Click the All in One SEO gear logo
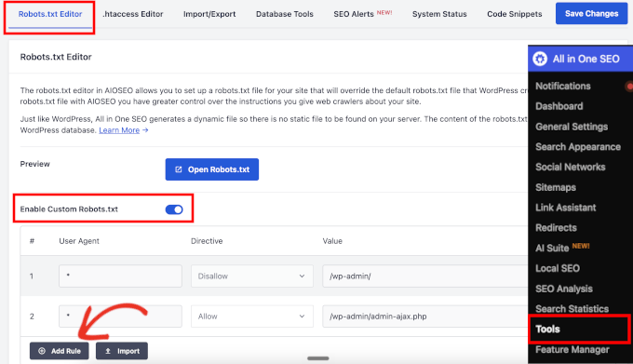Screen dimensions: 633x364 point(540,59)
